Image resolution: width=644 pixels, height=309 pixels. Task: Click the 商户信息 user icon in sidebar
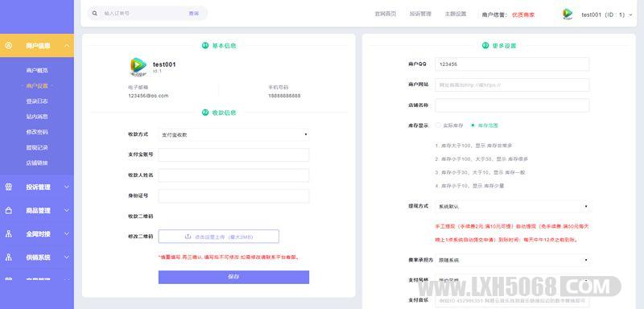pyautogui.click(x=9, y=46)
